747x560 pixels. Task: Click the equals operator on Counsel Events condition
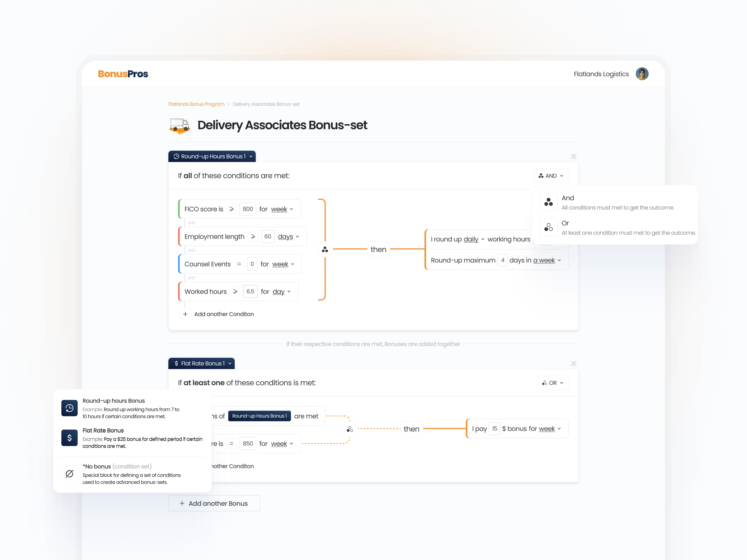pyautogui.click(x=239, y=264)
